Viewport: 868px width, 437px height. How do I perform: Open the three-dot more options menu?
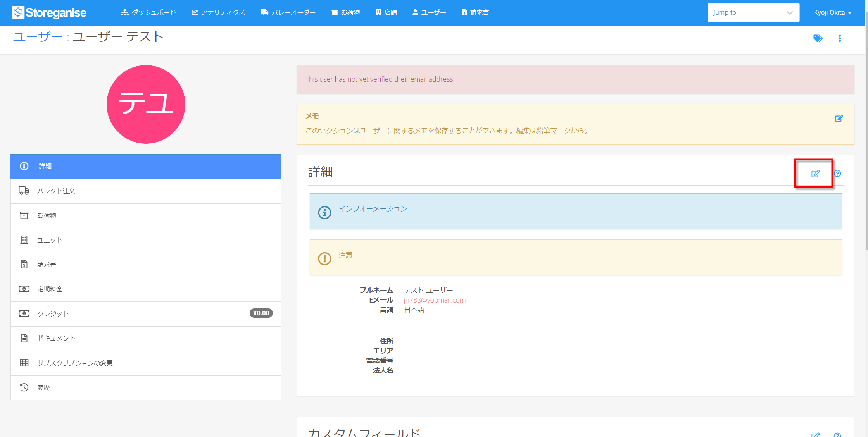[840, 38]
